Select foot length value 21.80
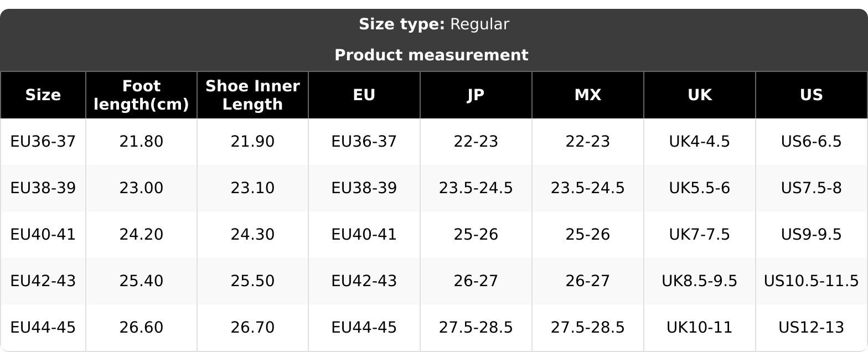 (x=141, y=142)
